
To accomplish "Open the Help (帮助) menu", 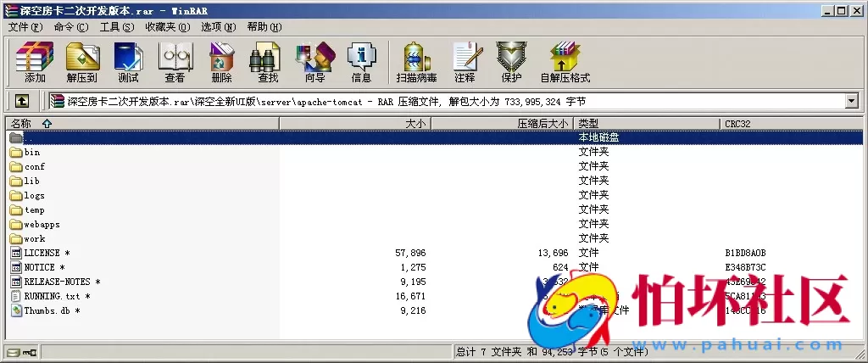I will pos(264,26).
